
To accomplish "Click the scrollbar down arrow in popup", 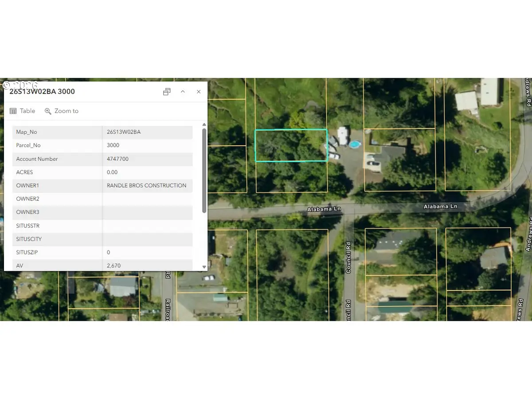I will (x=204, y=267).
